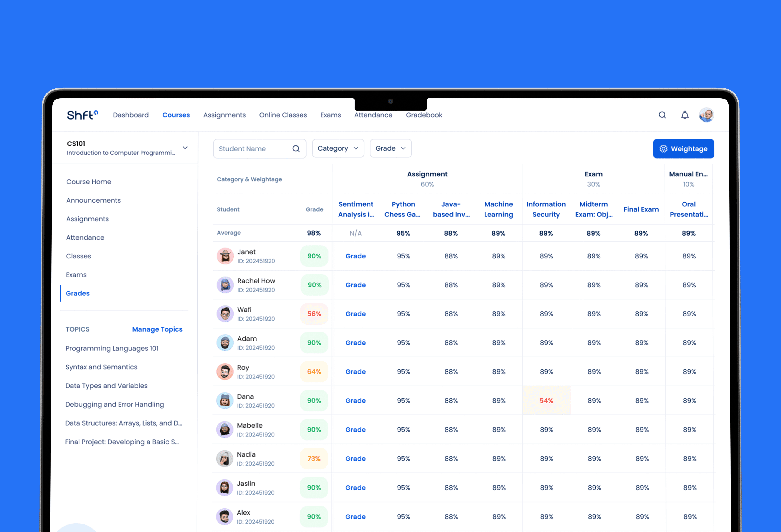Click Machine Learning column header

click(x=498, y=209)
